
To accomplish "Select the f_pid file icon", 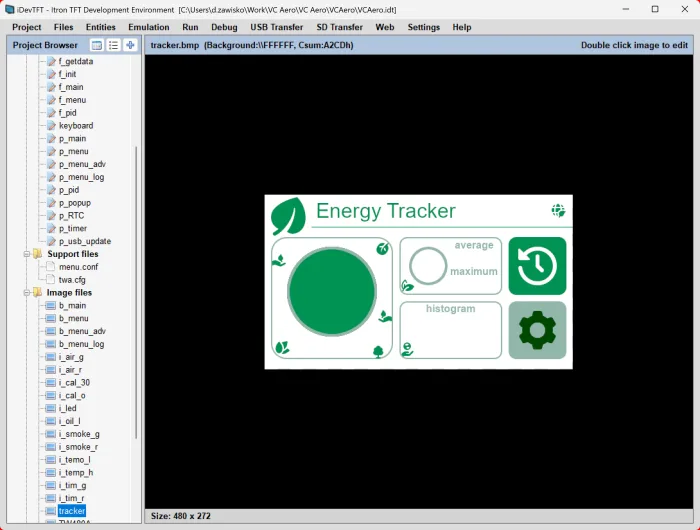I will [52, 113].
